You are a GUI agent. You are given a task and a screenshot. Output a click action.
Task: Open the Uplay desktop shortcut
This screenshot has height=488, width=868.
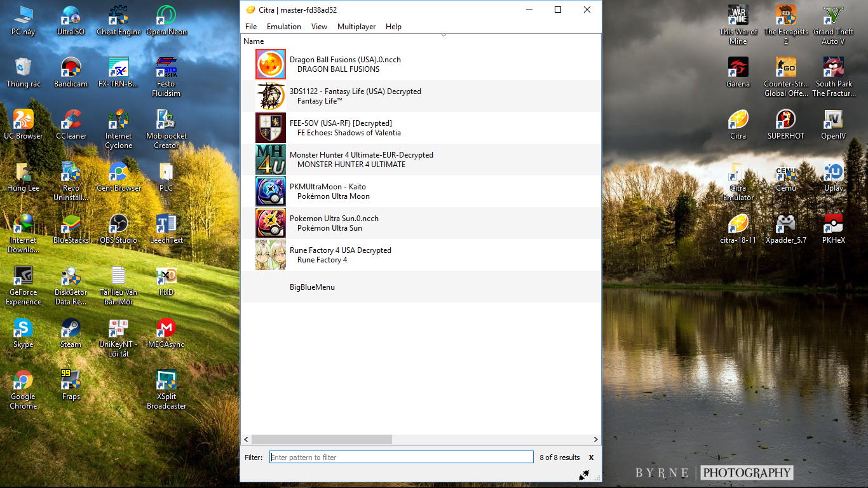pyautogui.click(x=834, y=177)
